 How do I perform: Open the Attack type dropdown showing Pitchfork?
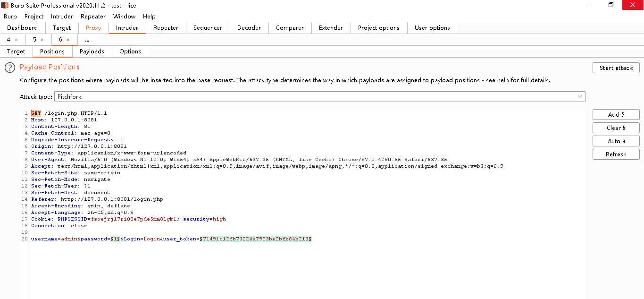320,97
